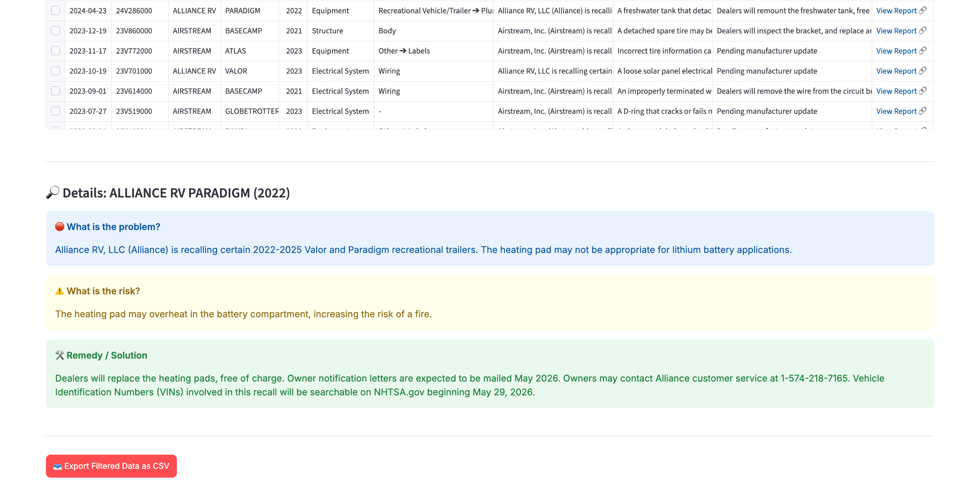This screenshot has width=980, height=496.
Task: Click the Structure component cell
Action: [341, 31]
